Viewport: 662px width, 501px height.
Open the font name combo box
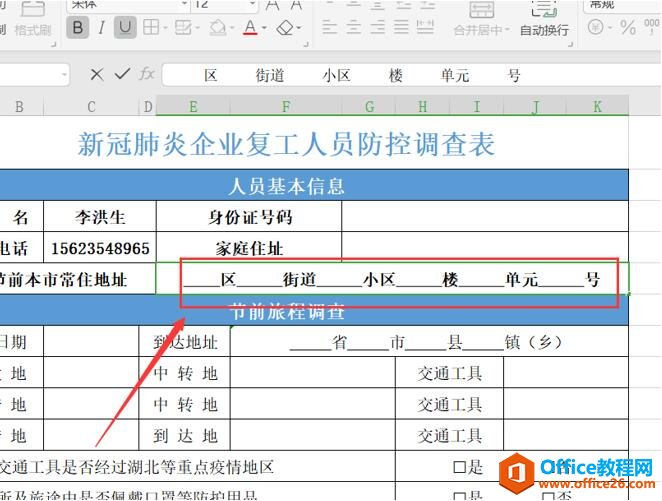click(x=127, y=5)
